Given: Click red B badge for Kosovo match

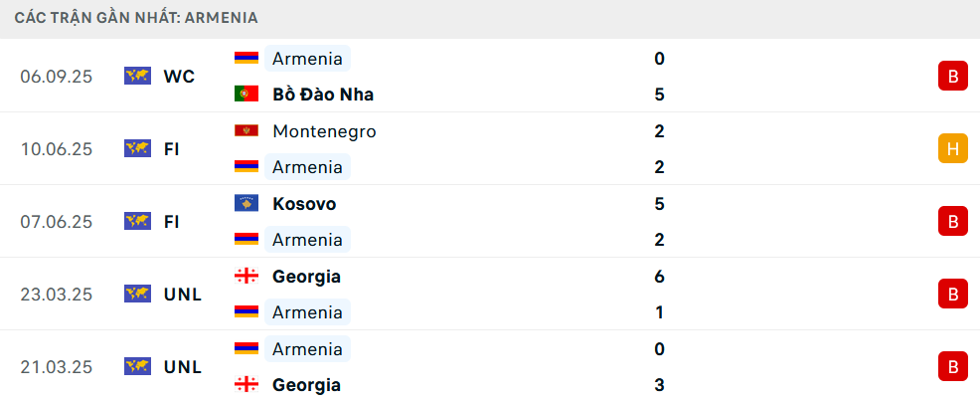Looking at the screenshot, I should click(952, 221).
